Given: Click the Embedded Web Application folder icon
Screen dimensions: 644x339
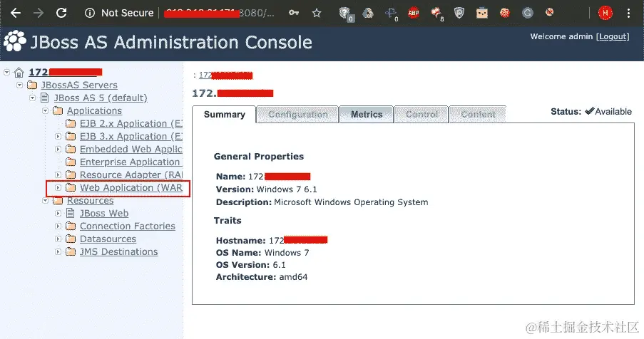Looking at the screenshot, I should point(71,150).
